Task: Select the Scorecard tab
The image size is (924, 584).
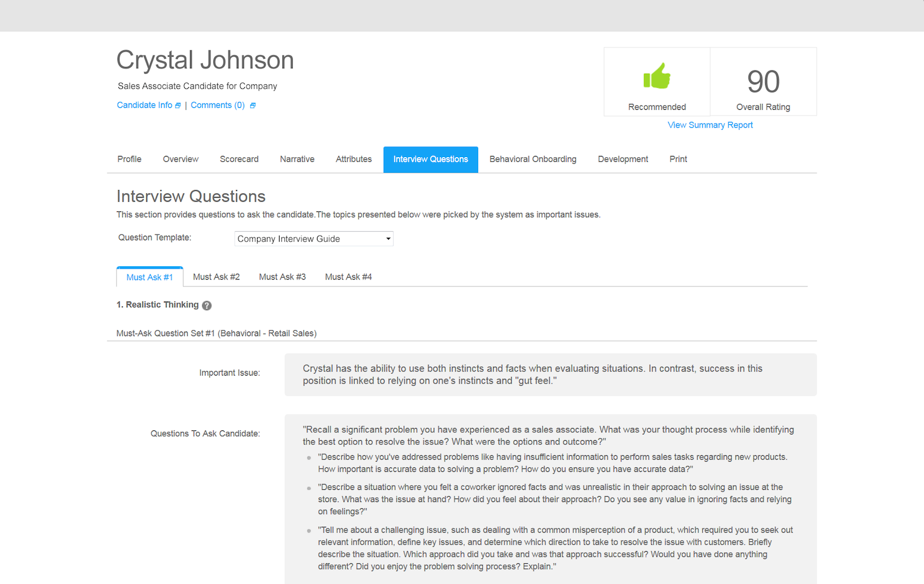Action: [239, 159]
